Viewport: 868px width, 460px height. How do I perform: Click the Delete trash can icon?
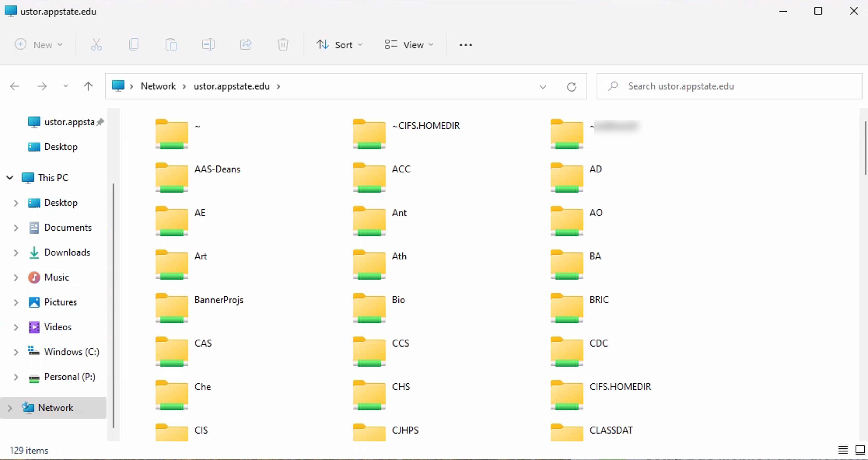pyautogui.click(x=283, y=45)
